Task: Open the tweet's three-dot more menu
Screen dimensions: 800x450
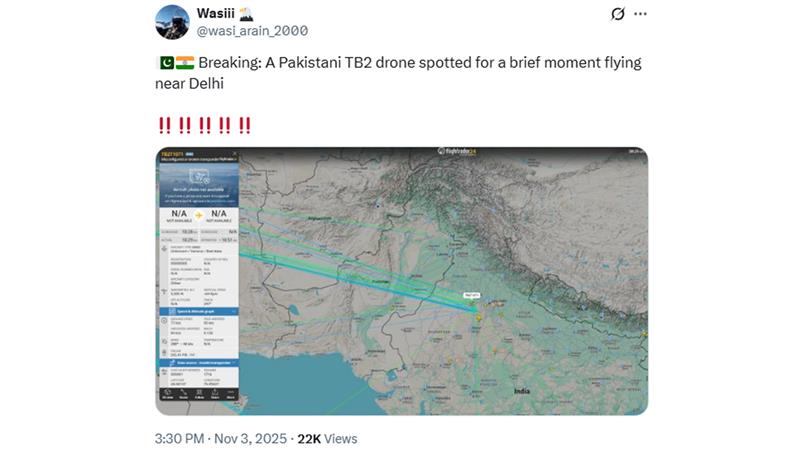Action: [641, 16]
